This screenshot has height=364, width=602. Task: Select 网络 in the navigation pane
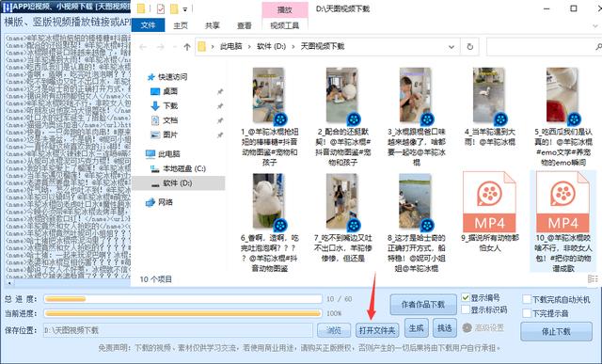point(166,202)
